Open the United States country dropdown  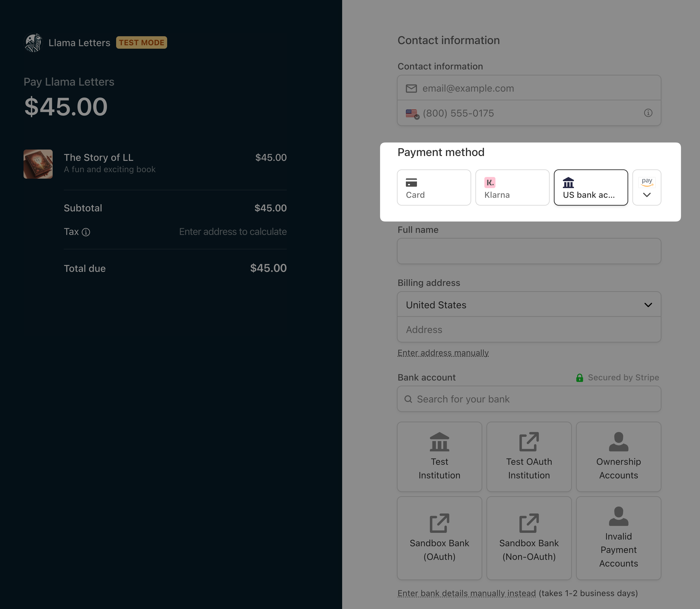[529, 305]
